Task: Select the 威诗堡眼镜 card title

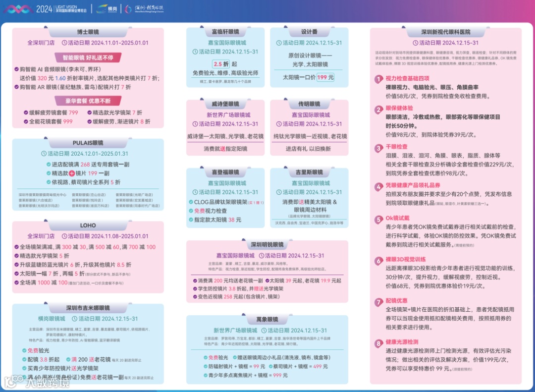Action: coord(225,104)
